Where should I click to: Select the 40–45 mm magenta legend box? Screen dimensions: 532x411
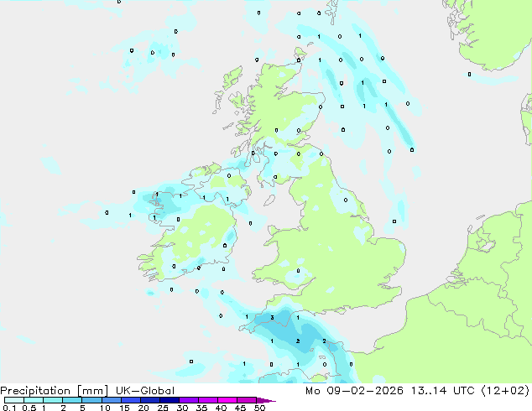(x=227, y=400)
